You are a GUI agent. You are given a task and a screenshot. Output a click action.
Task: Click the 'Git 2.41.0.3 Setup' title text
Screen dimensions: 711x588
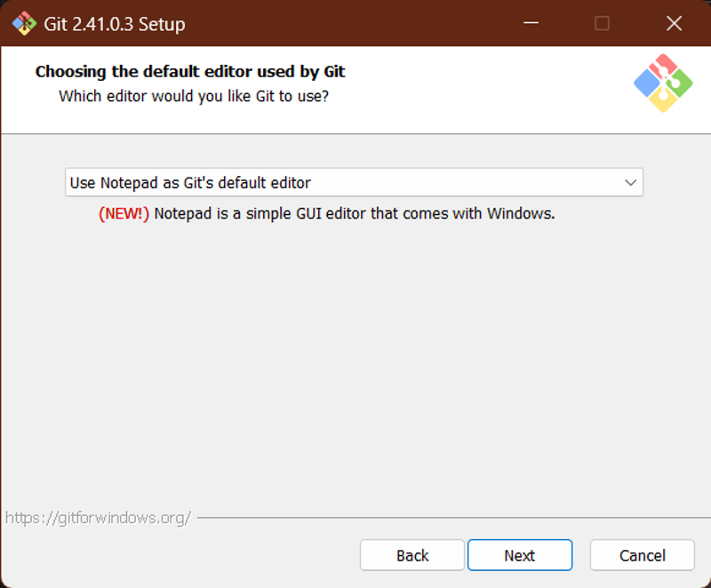pos(115,24)
